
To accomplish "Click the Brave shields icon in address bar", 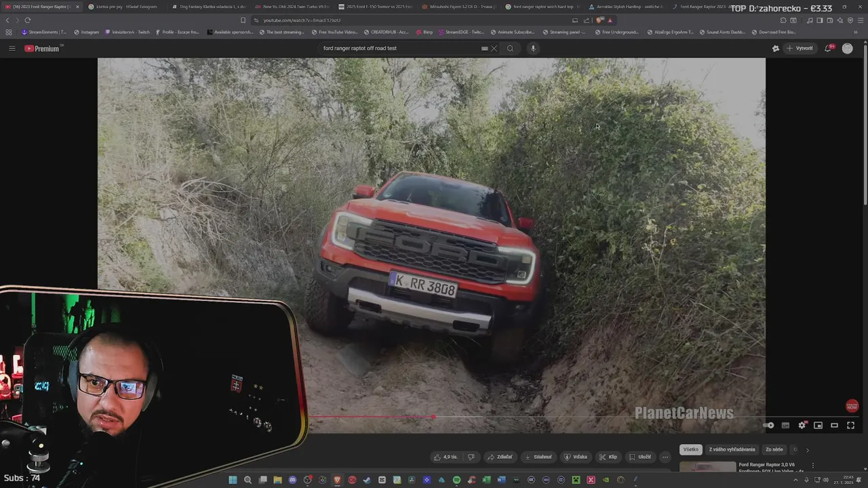I will 600,20.
